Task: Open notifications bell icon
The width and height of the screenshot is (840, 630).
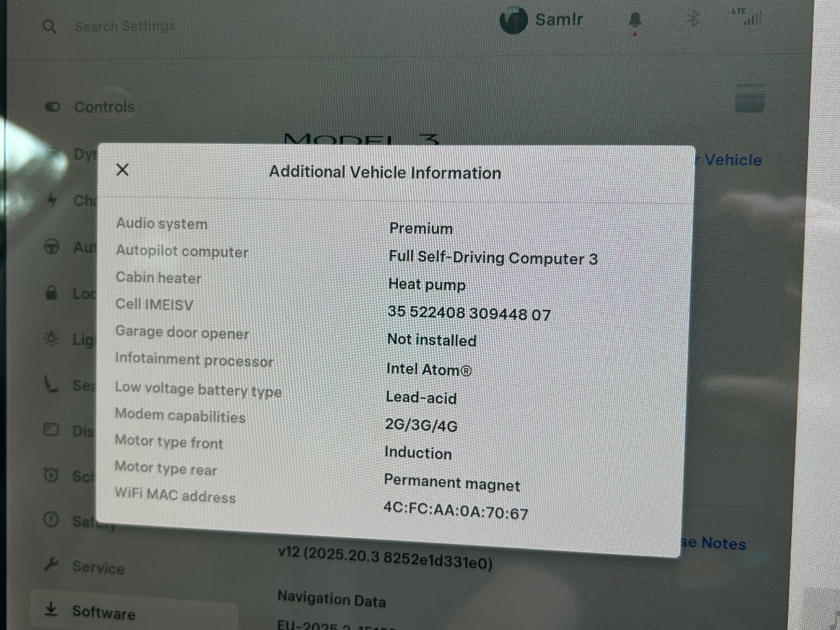Action: [634, 22]
